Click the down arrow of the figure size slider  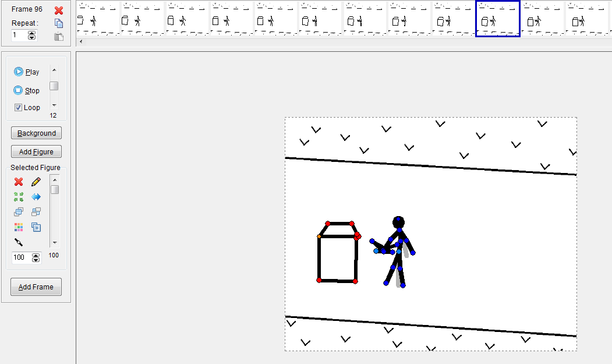click(x=55, y=242)
